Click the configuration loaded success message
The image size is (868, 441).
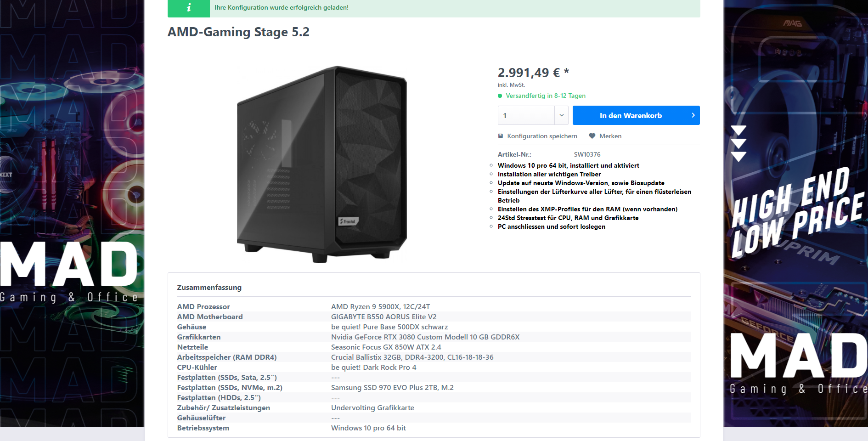(282, 8)
